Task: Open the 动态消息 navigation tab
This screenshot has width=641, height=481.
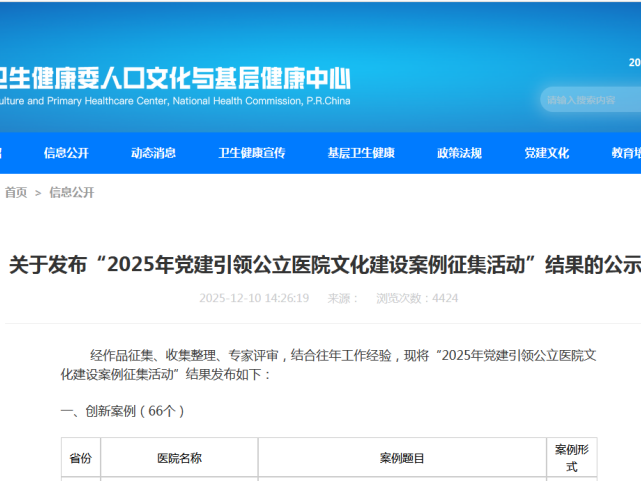Action: (153, 153)
